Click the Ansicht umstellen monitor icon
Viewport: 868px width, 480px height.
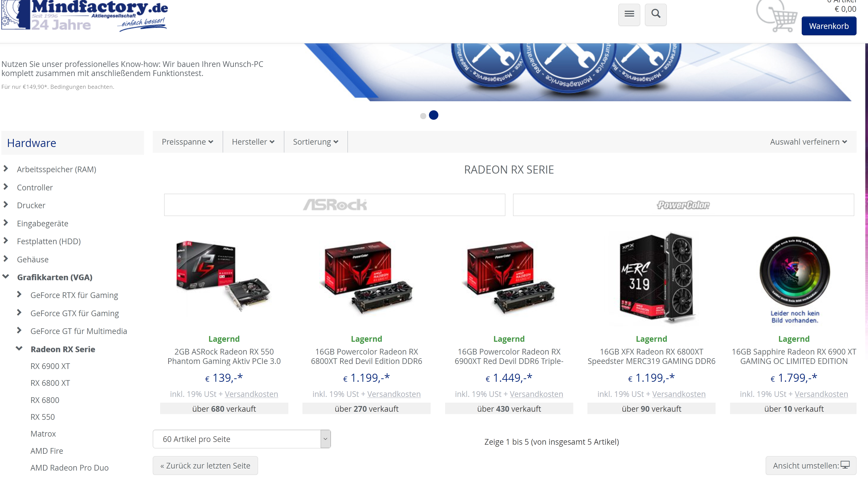[x=845, y=465]
